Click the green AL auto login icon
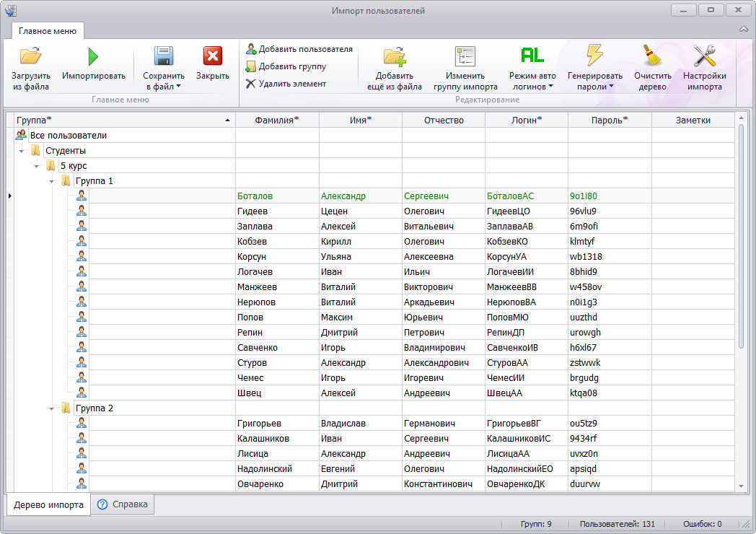756x534 pixels. [532, 56]
